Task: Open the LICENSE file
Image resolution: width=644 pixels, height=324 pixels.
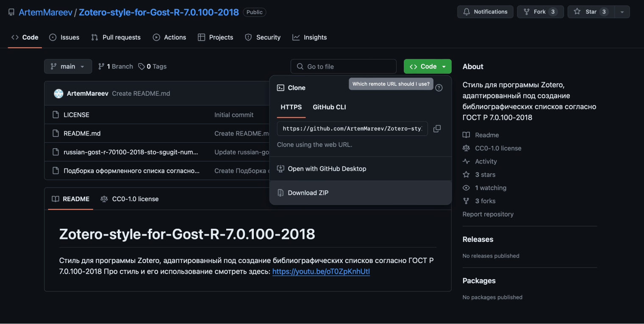Action: click(76, 115)
